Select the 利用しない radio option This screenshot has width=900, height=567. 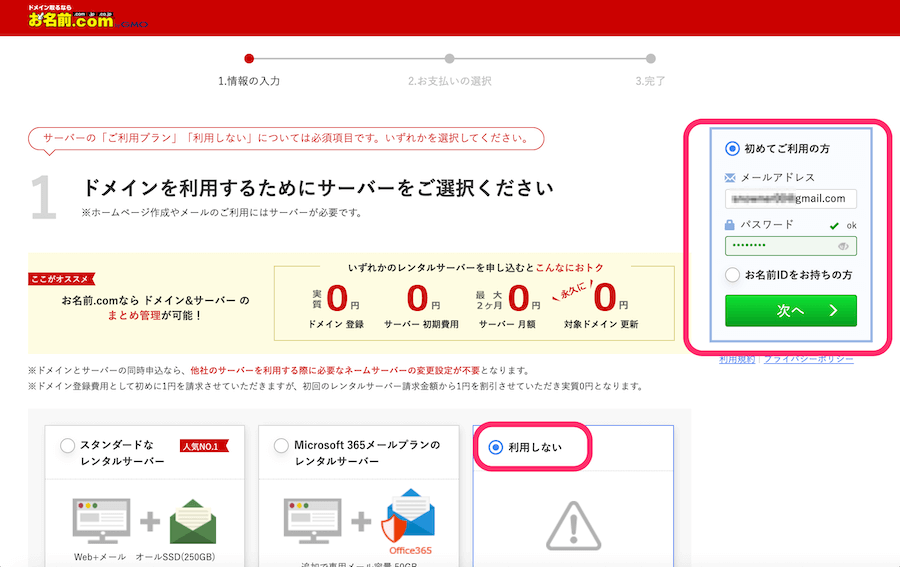495,447
